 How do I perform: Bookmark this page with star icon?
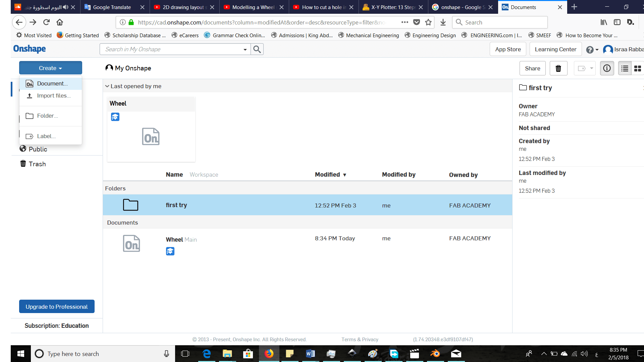[428, 22]
